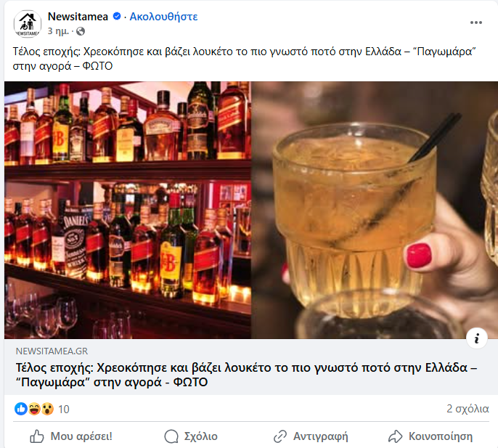Open the Newsitamea page name link
Image resolution: width=498 pixels, height=448 pixels.
tap(78, 17)
